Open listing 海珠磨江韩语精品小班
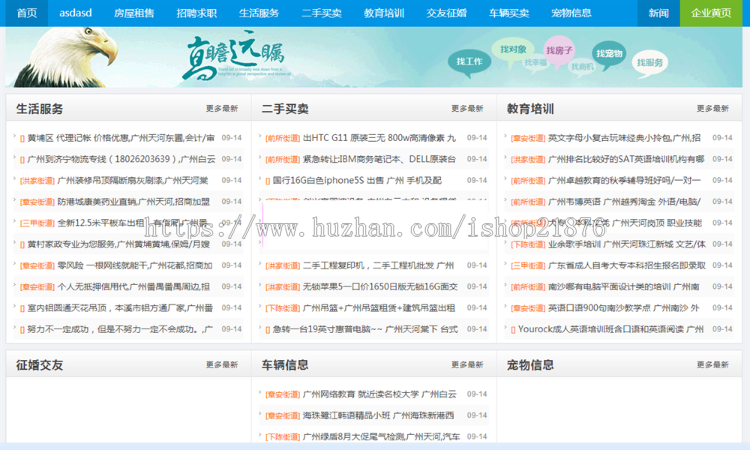Viewport: 750px width, 450px height. pos(378,416)
